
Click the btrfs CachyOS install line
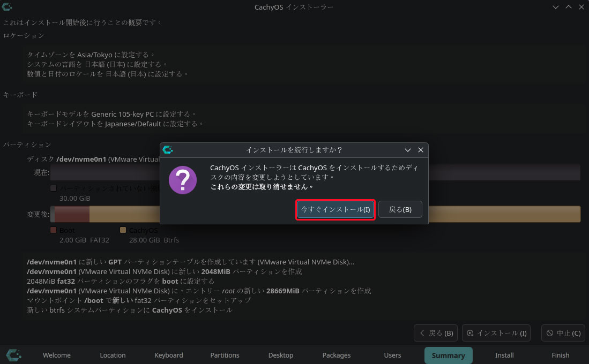tap(130, 310)
